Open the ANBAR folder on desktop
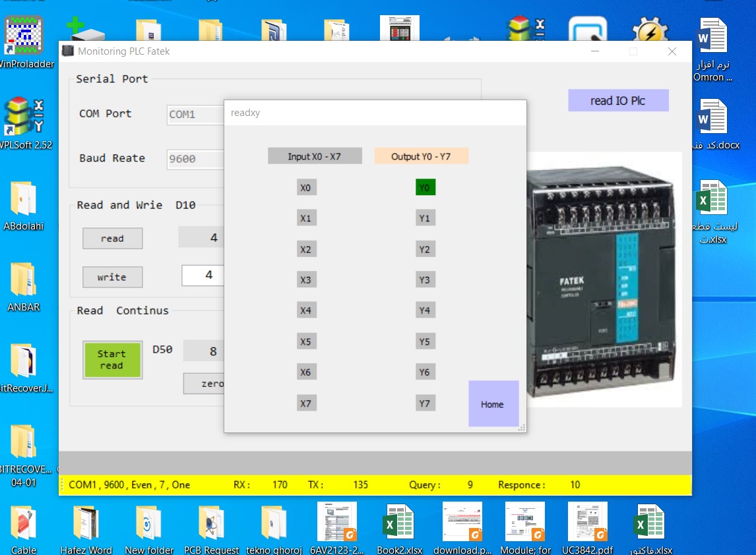This screenshot has height=555, width=756. pos(23,280)
